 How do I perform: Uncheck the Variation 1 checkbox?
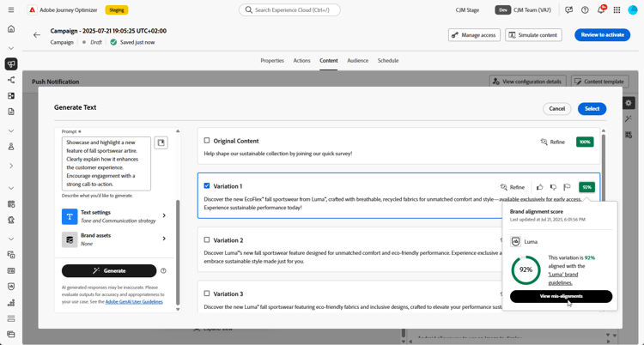click(x=207, y=185)
